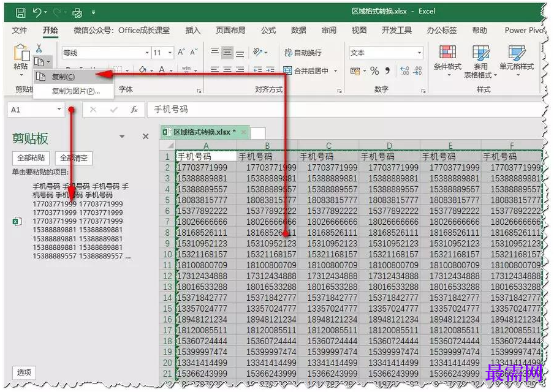Click the font color A icon
554x392 pixels.
tap(162, 70)
